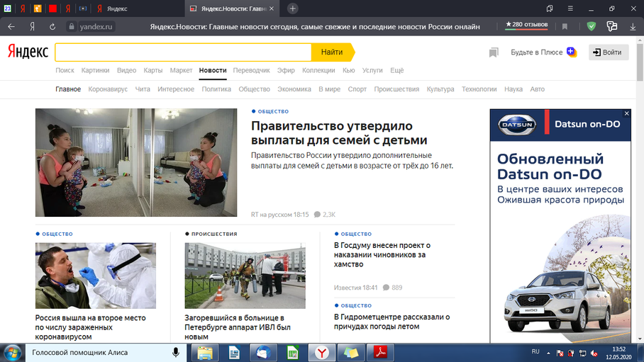The width and height of the screenshot is (644, 362).
Task: Select the Спорт news category
Action: [357, 89]
